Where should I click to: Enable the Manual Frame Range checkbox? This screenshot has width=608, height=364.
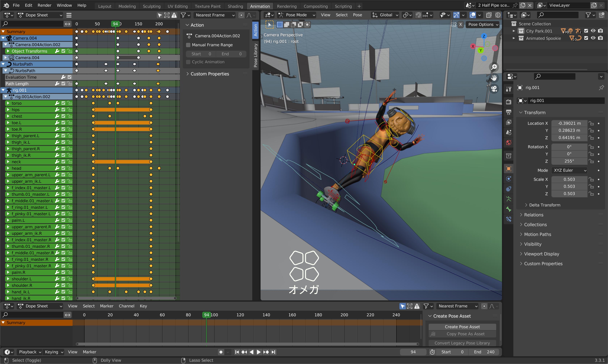(188, 45)
